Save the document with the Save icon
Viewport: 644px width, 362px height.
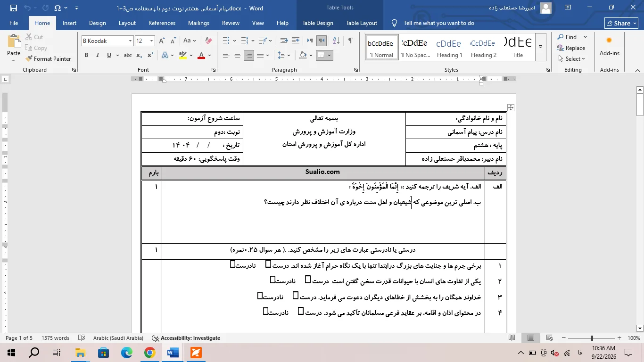(13, 8)
